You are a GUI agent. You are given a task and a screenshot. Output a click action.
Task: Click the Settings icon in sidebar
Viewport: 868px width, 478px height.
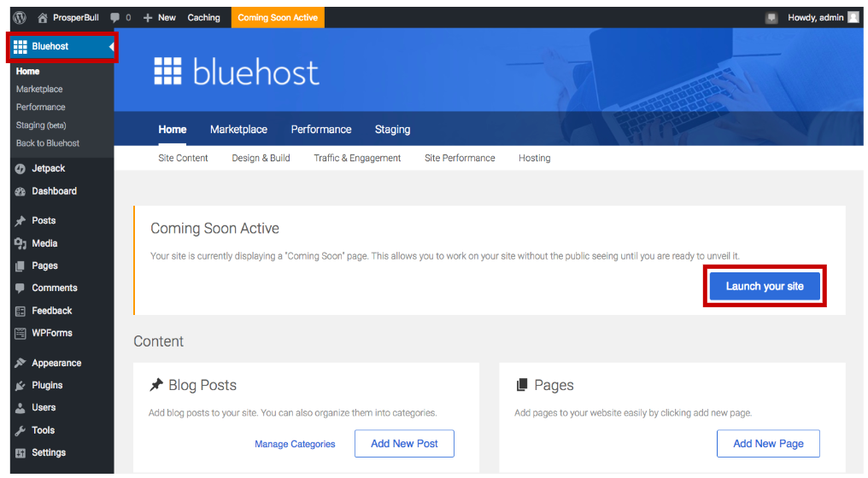tap(21, 453)
